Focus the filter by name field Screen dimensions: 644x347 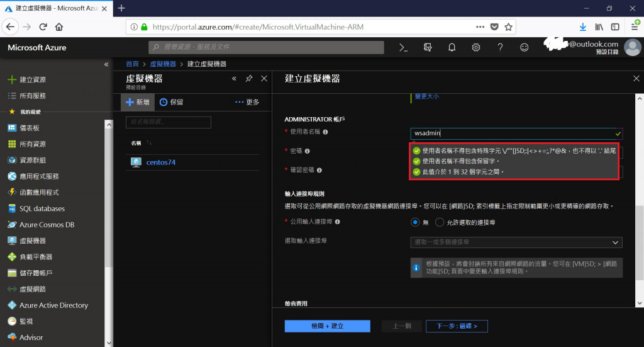169,122
